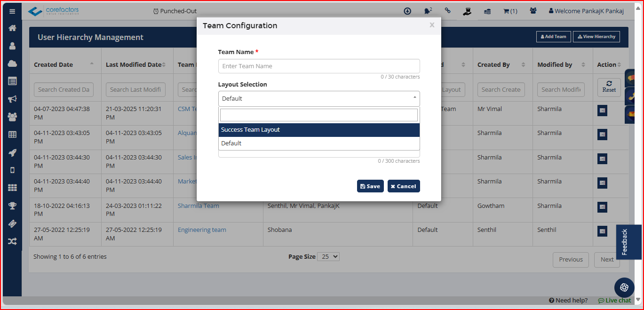Click the Reset filter button
This screenshot has height=310, width=644.
(609, 87)
